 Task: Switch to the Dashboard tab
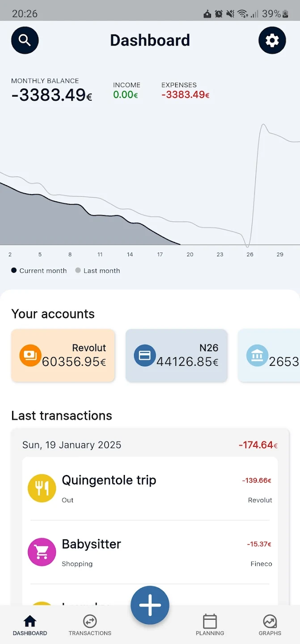pos(30,625)
